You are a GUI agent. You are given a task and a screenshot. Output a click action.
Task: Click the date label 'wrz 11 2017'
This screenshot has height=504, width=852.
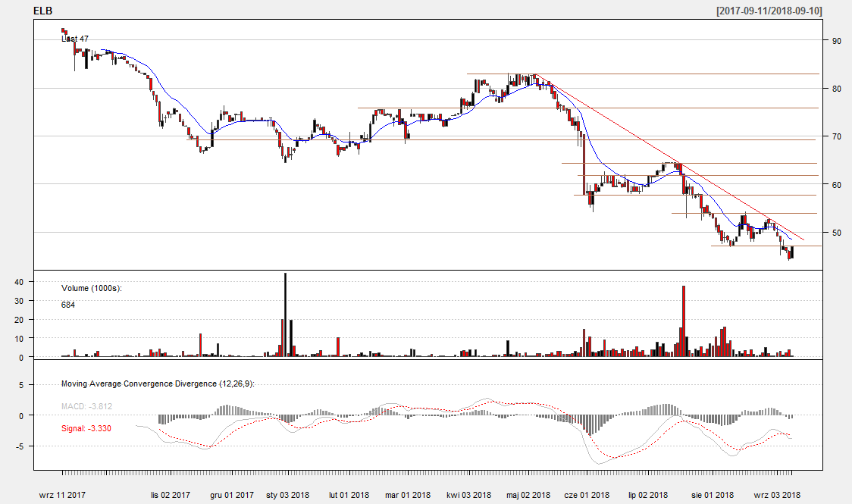pyautogui.click(x=62, y=496)
